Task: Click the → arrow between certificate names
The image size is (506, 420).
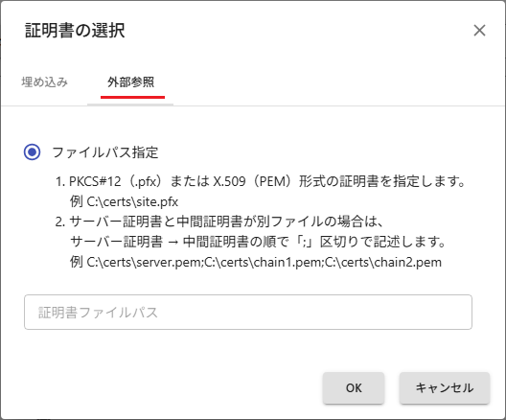Action: (172, 242)
